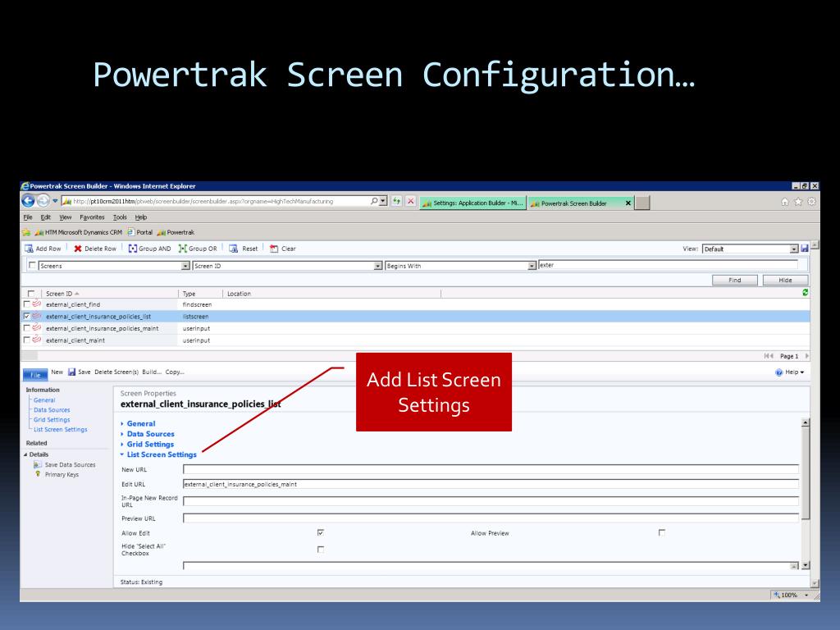Click the external_client_maint row icon
This screenshot has width=840, height=630.
point(36,340)
